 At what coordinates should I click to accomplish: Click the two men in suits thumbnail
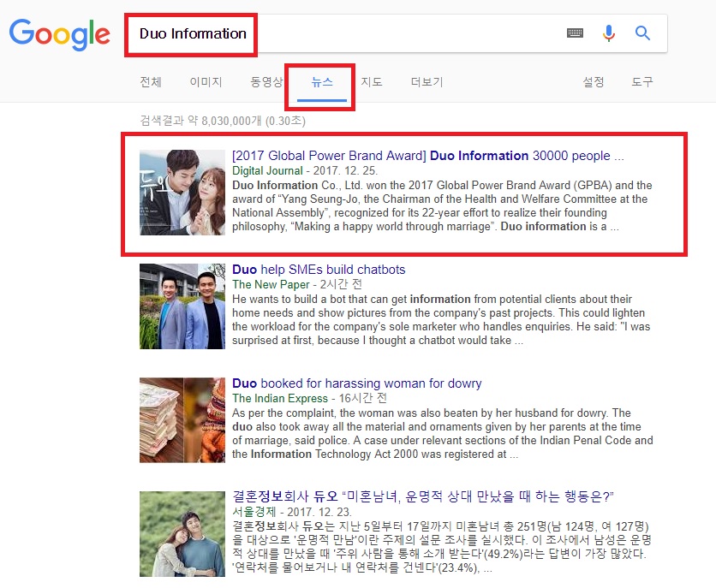(182, 306)
